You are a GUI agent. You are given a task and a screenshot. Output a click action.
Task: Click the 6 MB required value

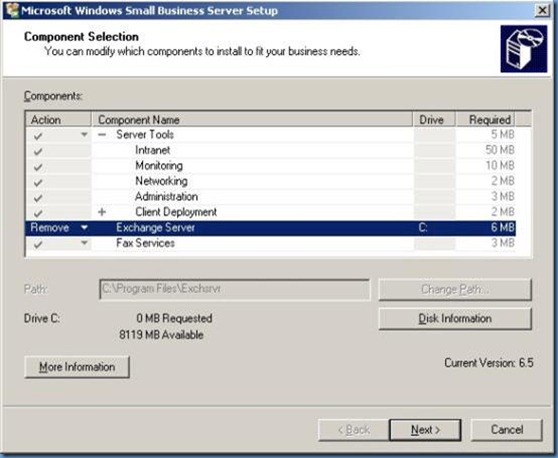502,227
